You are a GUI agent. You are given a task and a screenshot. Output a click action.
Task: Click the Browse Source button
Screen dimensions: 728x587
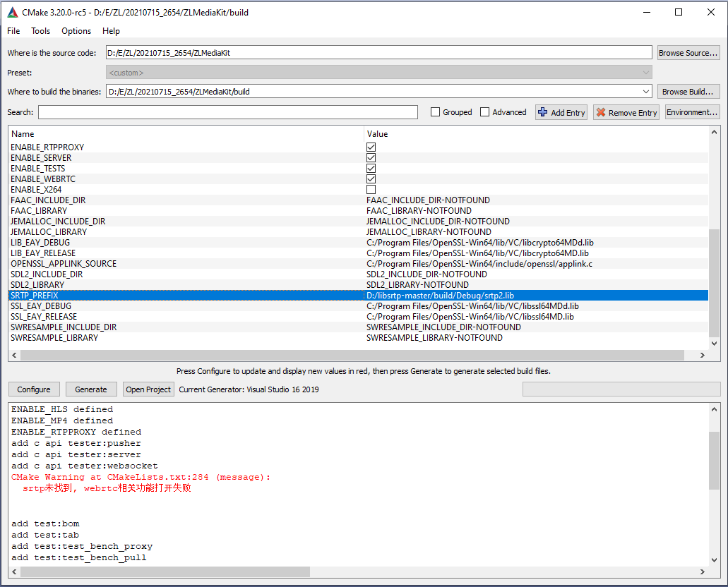point(688,53)
